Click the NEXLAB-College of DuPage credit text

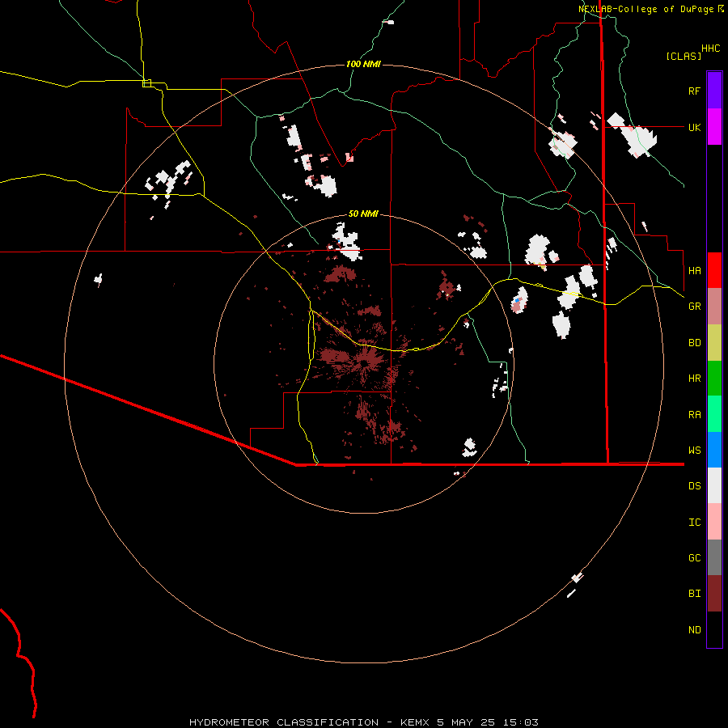point(647,9)
